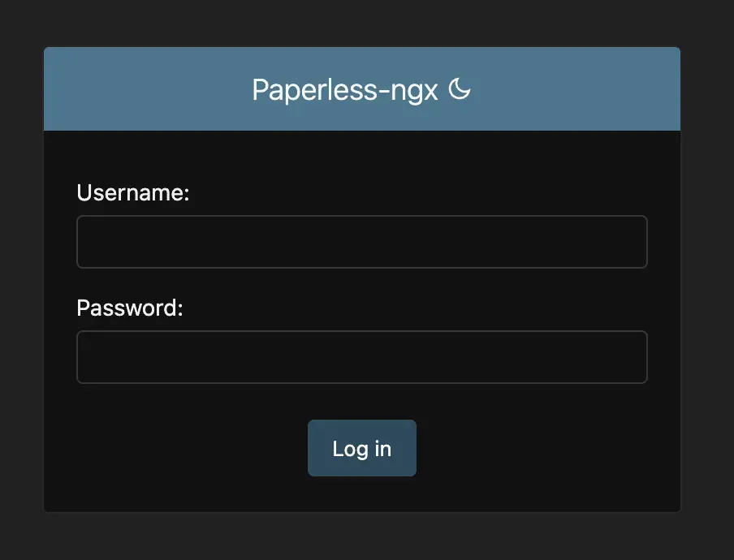Click the crescent moon beside Paperless-ngx
This screenshot has height=560, width=734.
tap(460, 89)
